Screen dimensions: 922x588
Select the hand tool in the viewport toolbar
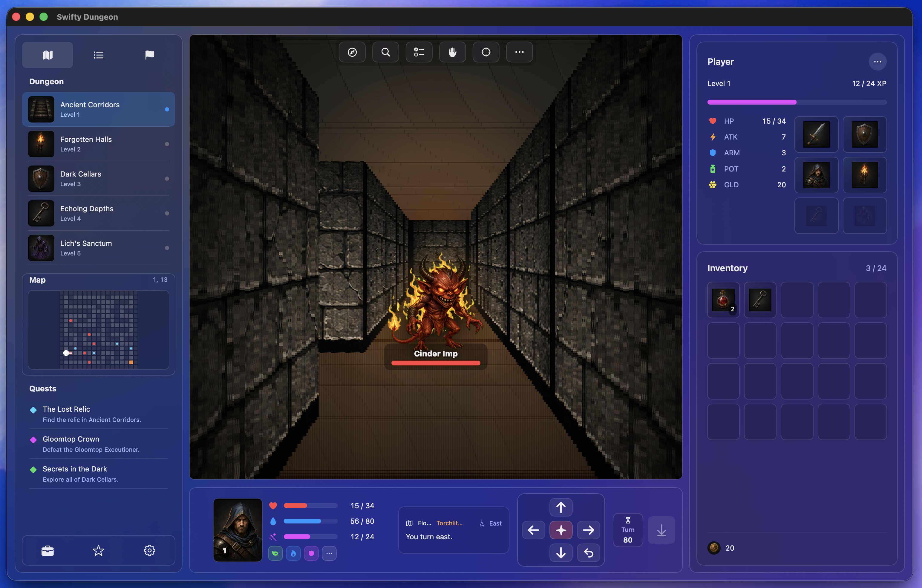(x=452, y=52)
